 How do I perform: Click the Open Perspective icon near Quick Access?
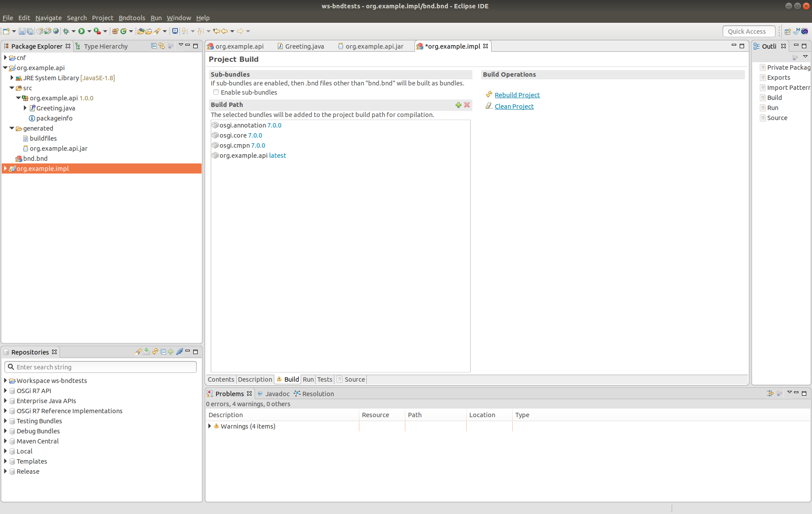pyautogui.click(x=788, y=31)
